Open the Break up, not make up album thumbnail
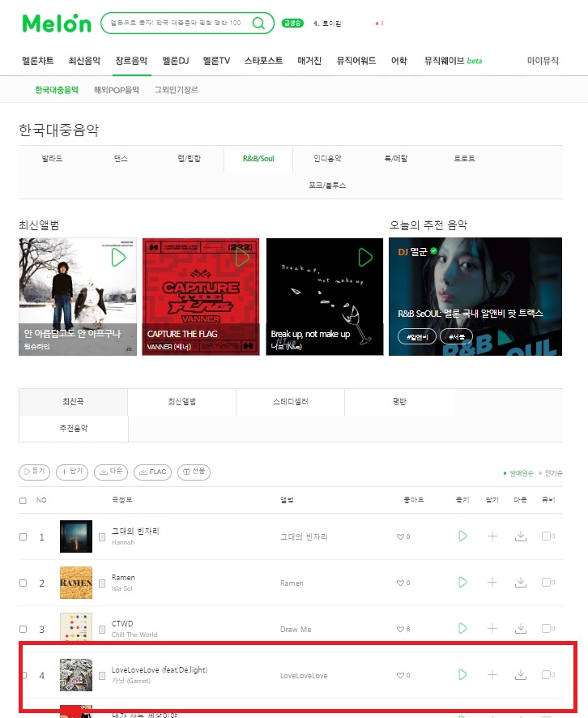This screenshot has width=588, height=718. pos(325,297)
